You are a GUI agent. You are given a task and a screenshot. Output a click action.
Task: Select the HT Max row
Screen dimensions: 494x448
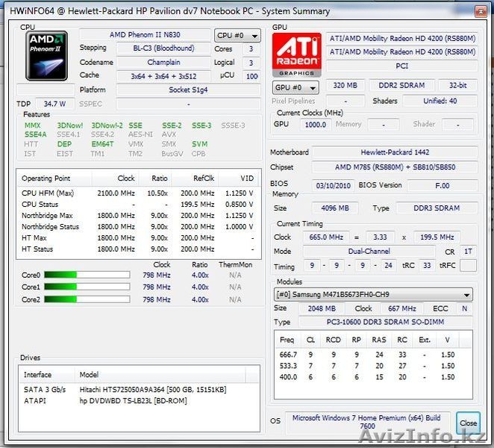(x=138, y=238)
